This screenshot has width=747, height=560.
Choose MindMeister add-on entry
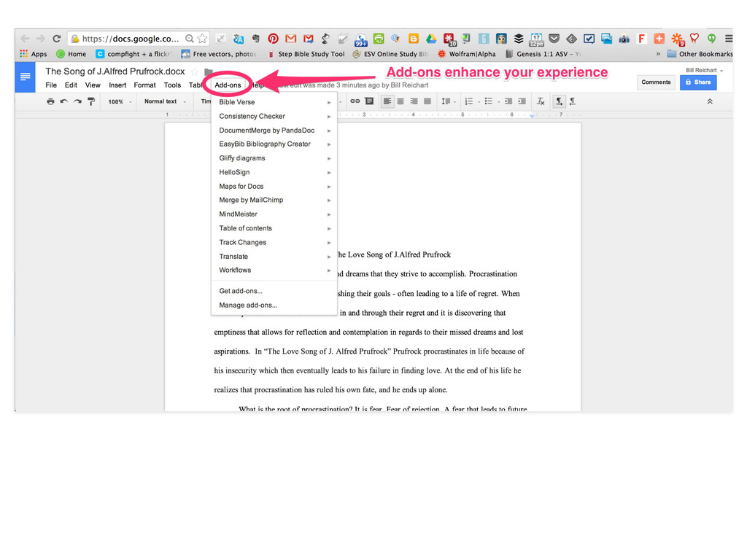274,214
